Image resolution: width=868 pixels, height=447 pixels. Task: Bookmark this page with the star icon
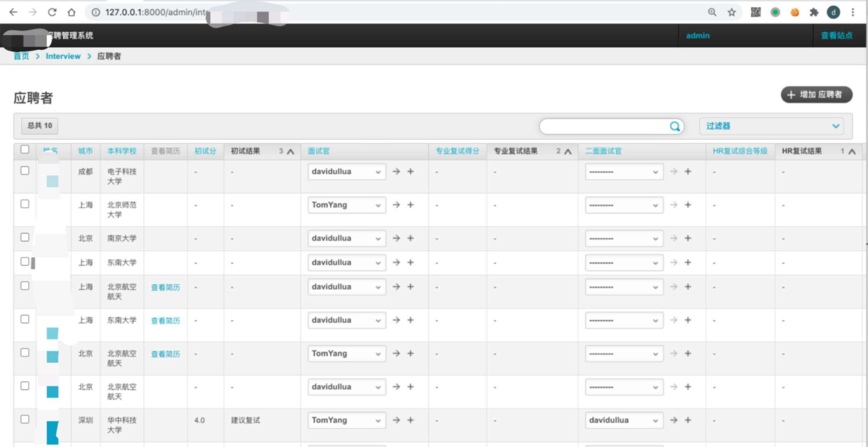732,12
